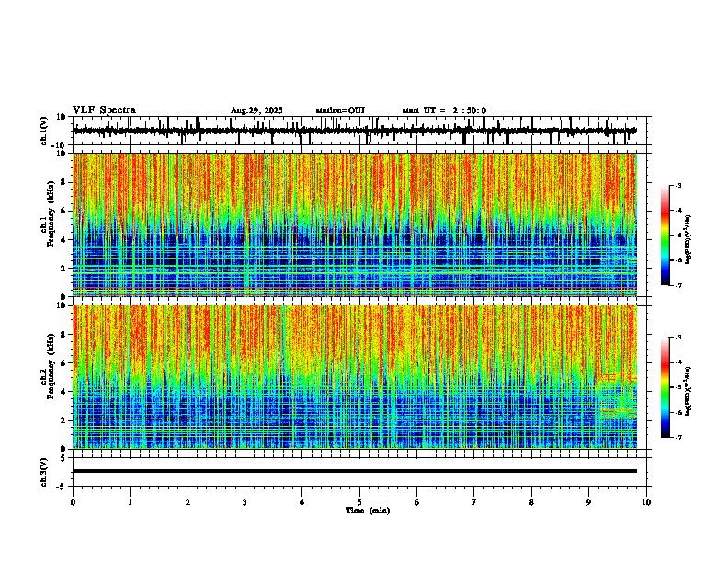Screen dimensions: 728x563
Task: Select the upper color bar's log(PSD) label
Action: [688, 240]
